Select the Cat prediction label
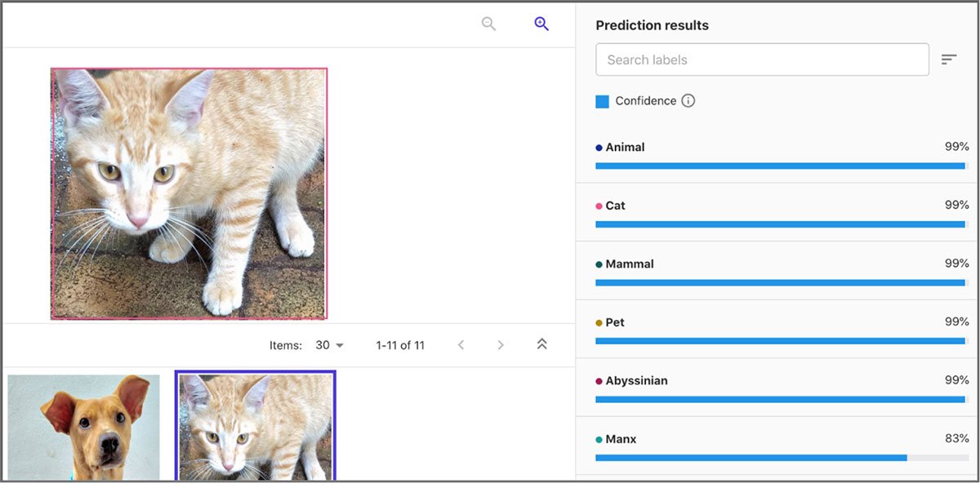The height and width of the screenshot is (483, 980). [615, 206]
